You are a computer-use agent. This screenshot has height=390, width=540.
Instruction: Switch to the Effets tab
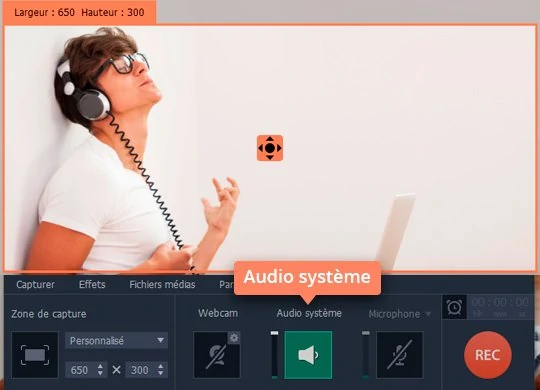[92, 285]
